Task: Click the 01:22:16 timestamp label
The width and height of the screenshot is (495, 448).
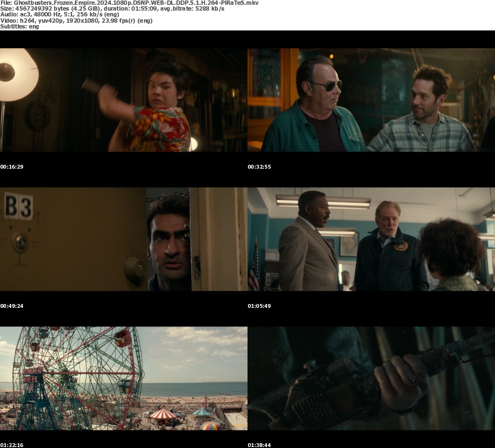Action: [12, 445]
